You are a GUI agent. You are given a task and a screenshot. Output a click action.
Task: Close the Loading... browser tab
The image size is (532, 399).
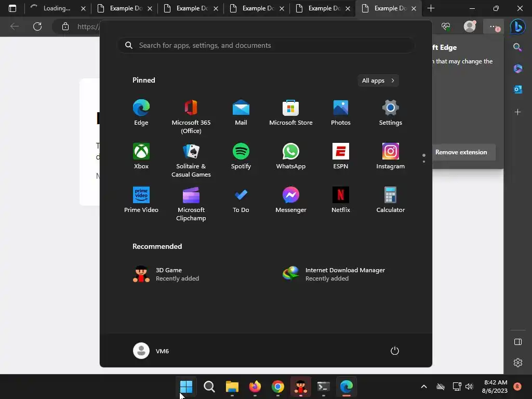tap(84, 8)
